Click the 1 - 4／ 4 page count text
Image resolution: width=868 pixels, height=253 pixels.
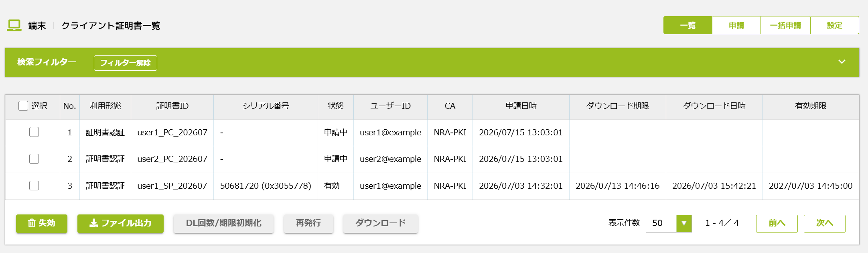tap(722, 223)
